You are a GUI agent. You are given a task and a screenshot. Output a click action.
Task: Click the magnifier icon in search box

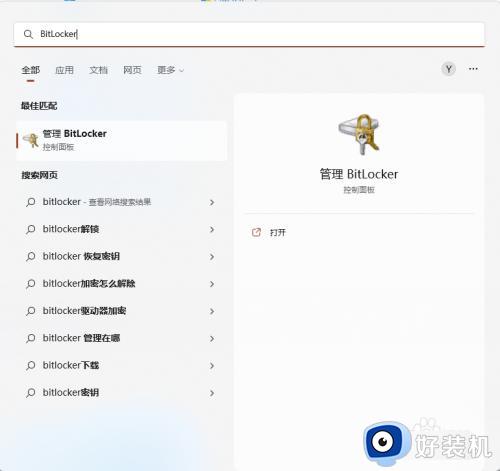click(x=28, y=34)
